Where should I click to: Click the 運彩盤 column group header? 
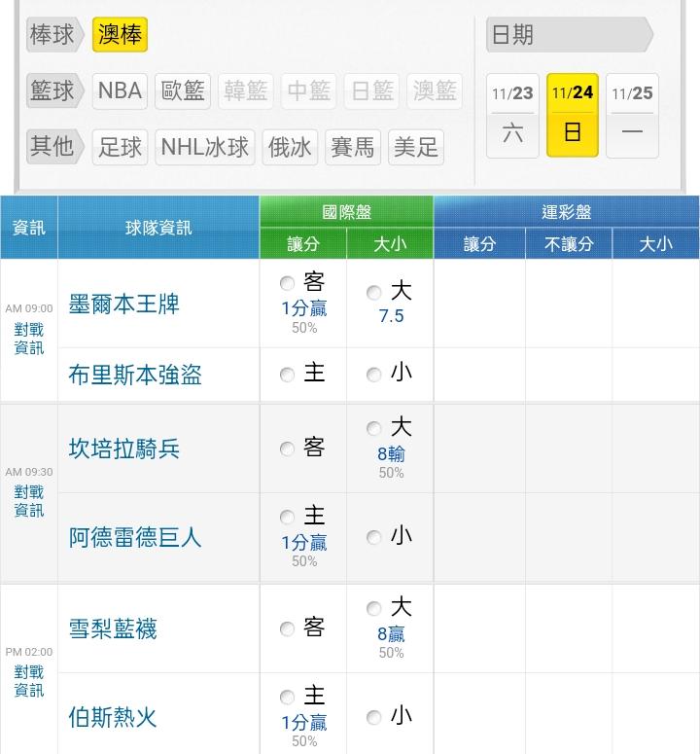click(x=567, y=211)
